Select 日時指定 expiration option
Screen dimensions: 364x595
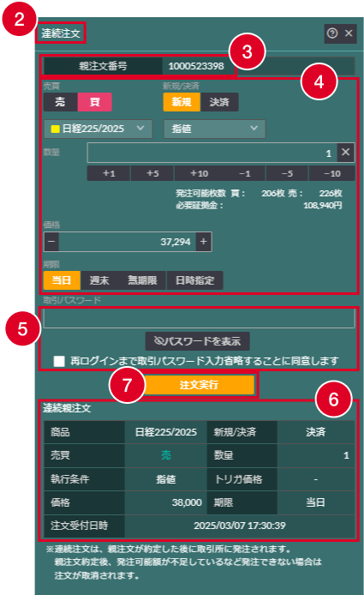195,280
